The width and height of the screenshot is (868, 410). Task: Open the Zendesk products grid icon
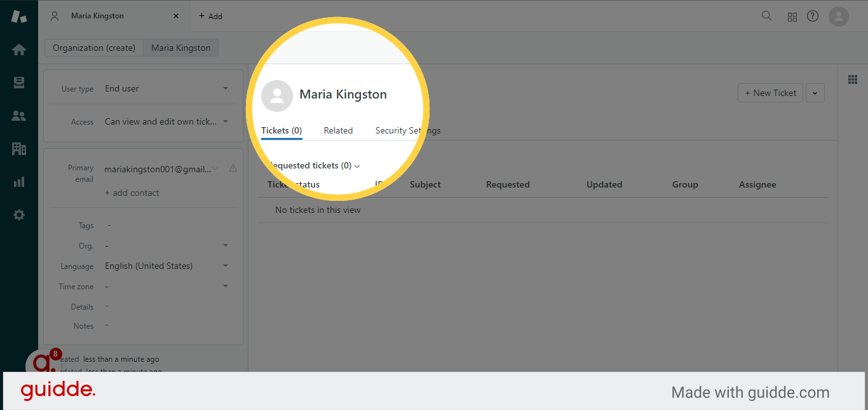pyautogui.click(x=792, y=16)
